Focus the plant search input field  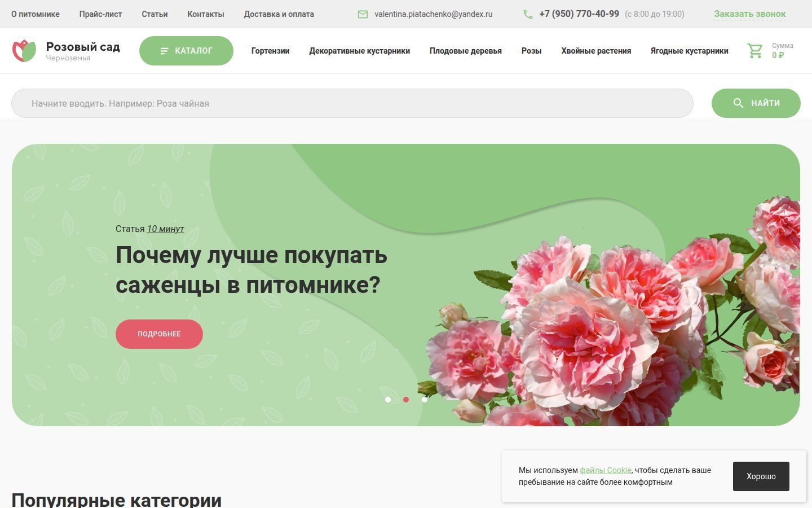tap(352, 103)
